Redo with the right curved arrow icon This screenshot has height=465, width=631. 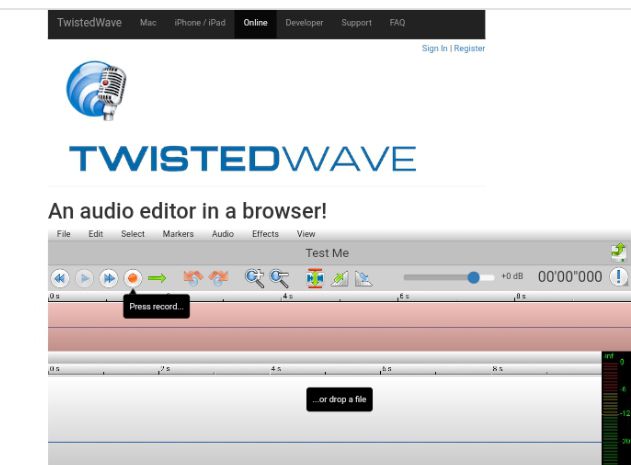point(219,278)
